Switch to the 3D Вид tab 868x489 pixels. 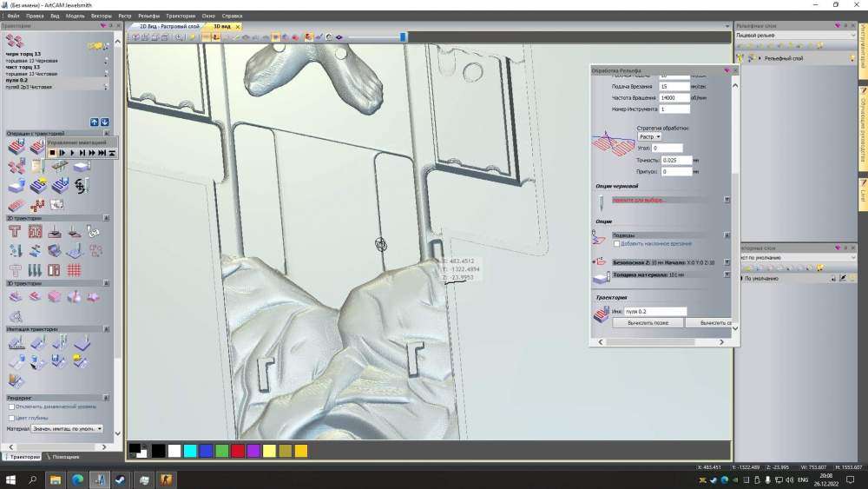[220, 27]
